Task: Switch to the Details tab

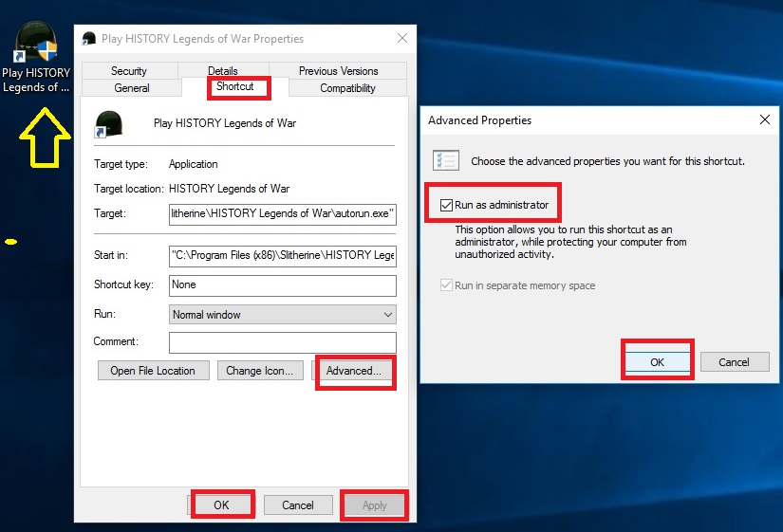Action: pyautogui.click(x=223, y=71)
